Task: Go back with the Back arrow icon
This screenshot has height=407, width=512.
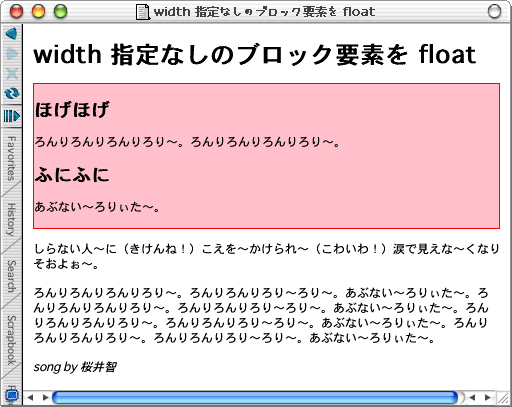Action: tap(11, 34)
